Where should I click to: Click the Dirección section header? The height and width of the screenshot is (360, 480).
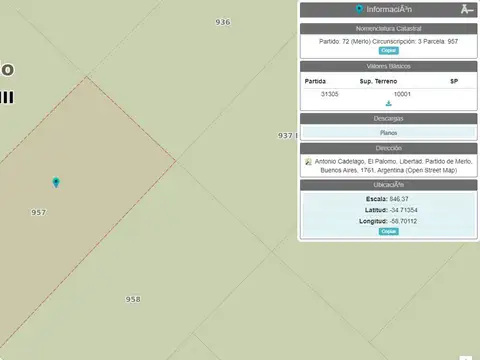coord(389,148)
